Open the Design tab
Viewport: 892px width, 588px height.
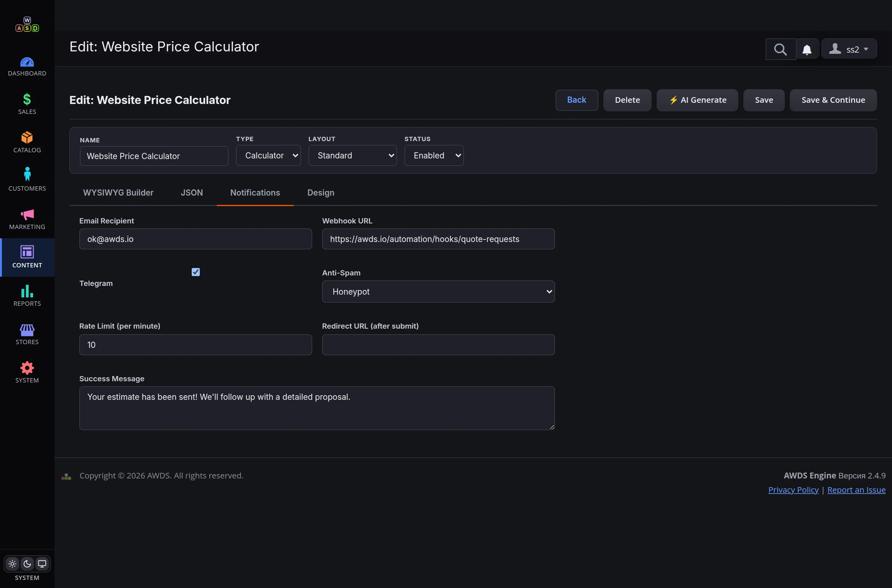[x=321, y=192]
